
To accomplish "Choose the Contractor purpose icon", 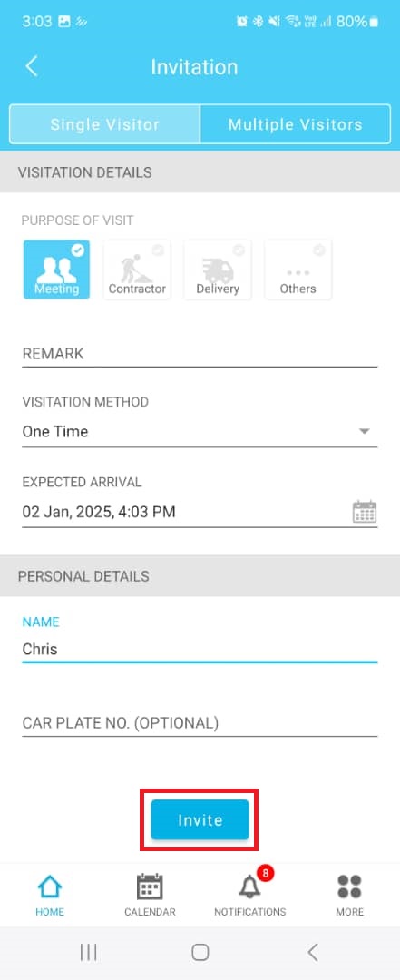I will click(x=137, y=269).
